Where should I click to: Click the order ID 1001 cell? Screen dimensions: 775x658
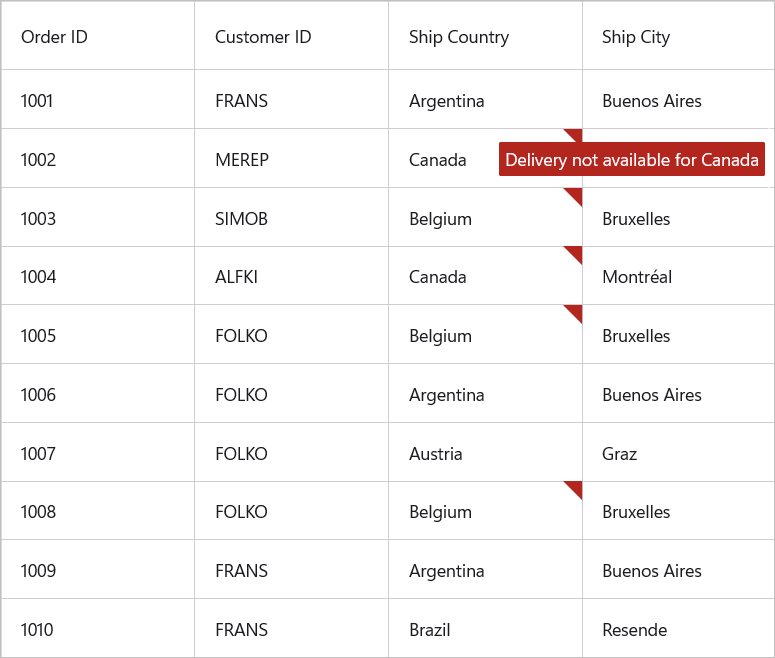(x=37, y=101)
